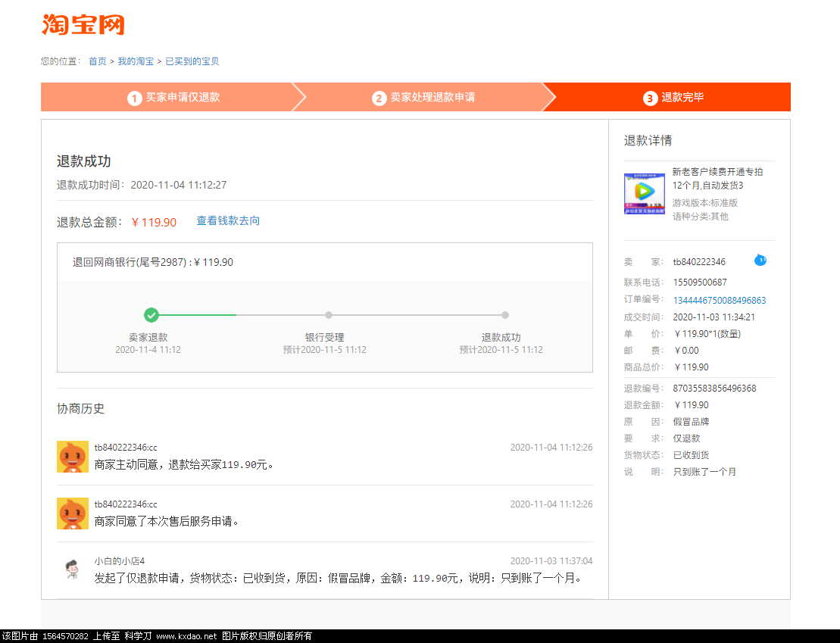
Task: Click 已收到货 goods status value
Action: coord(691,455)
